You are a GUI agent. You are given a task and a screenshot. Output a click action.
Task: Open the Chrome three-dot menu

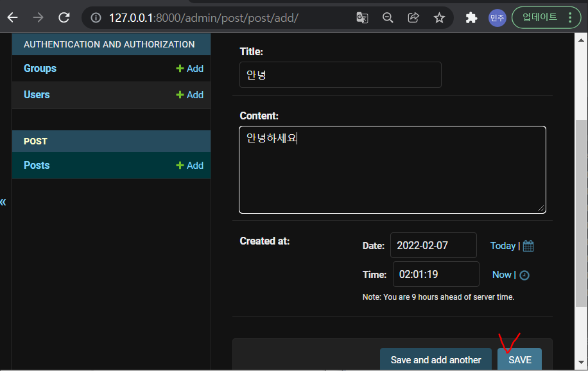570,17
